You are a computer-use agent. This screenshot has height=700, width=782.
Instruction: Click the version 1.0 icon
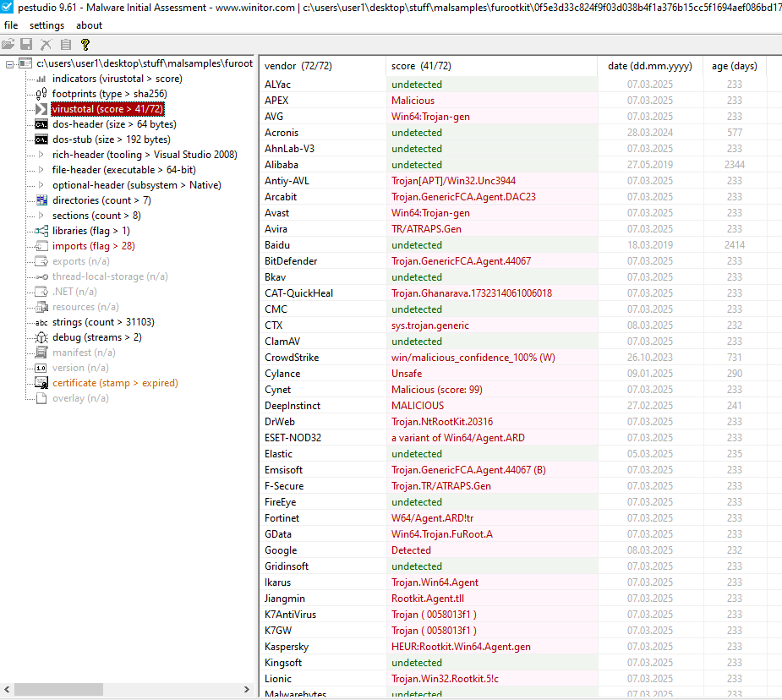point(41,368)
